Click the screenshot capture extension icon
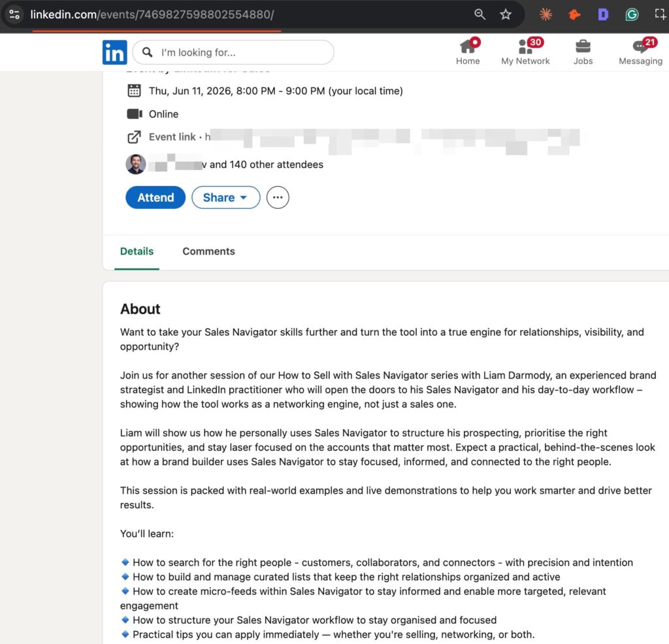 tap(660, 14)
